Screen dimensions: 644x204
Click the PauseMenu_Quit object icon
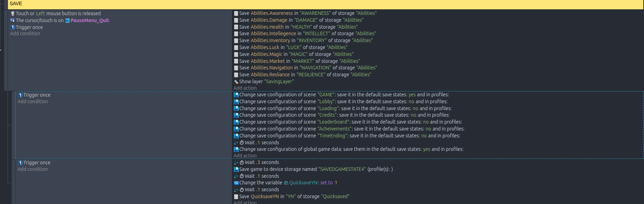[x=67, y=21]
